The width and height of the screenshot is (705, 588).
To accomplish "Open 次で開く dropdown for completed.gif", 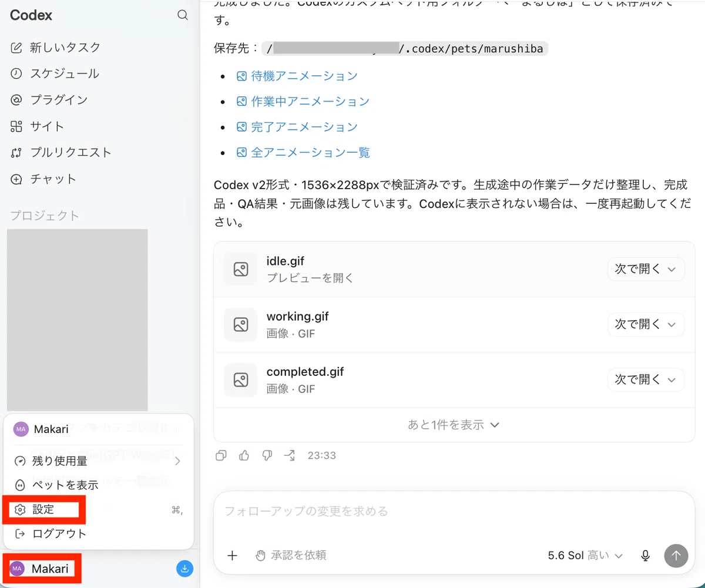I will pos(646,379).
